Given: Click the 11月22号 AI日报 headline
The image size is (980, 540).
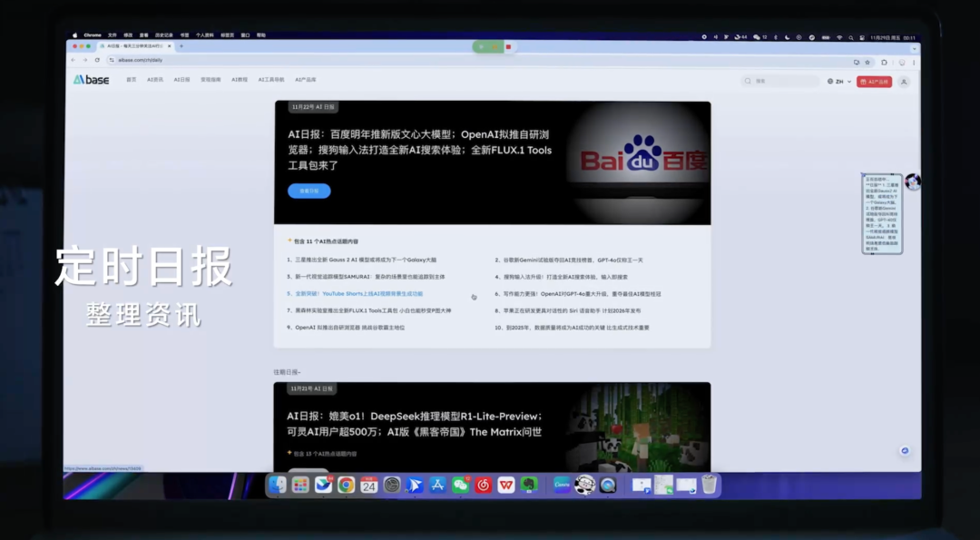Looking at the screenshot, I should pyautogui.click(x=419, y=150).
